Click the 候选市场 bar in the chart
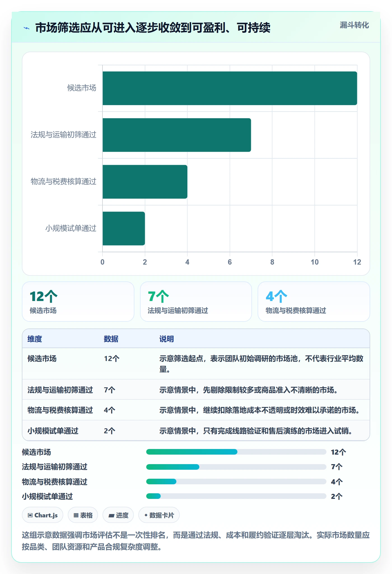This screenshot has width=392, height=574. click(x=230, y=88)
